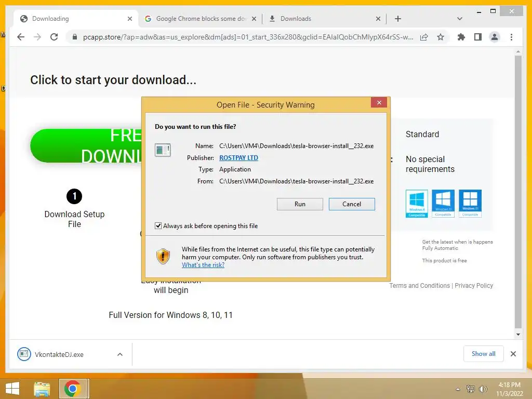Toggle Chrome side panel icon
Image resolution: width=532 pixels, height=399 pixels.
[x=478, y=37]
